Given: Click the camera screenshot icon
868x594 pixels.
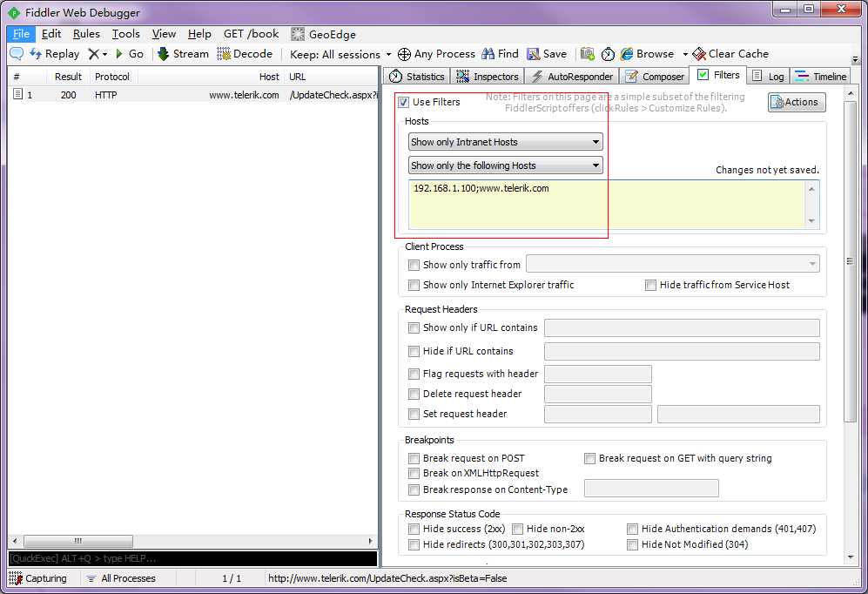Looking at the screenshot, I should tap(587, 54).
